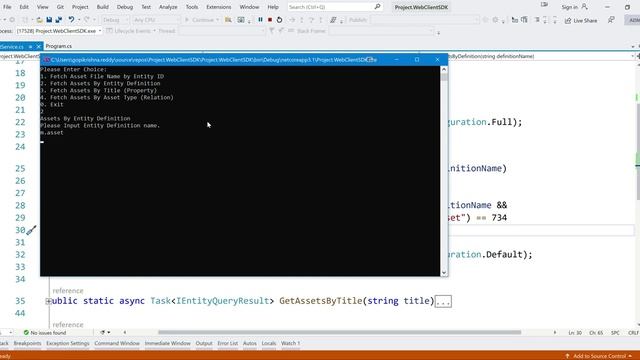Image resolution: width=640 pixels, height=360 pixels.
Task: Click the console window vertical scrollbar
Action: pos(444,171)
